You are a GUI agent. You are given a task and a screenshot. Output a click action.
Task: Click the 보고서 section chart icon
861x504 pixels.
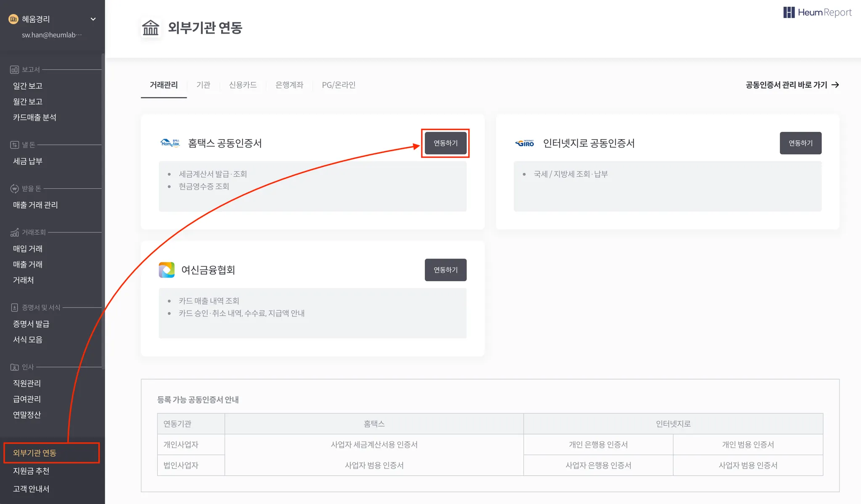pyautogui.click(x=14, y=70)
